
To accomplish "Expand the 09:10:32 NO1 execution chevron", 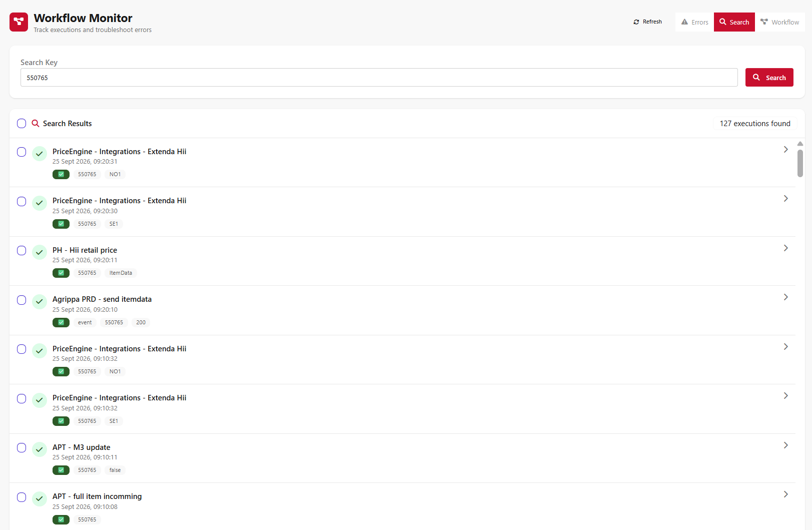I will pyautogui.click(x=785, y=347).
